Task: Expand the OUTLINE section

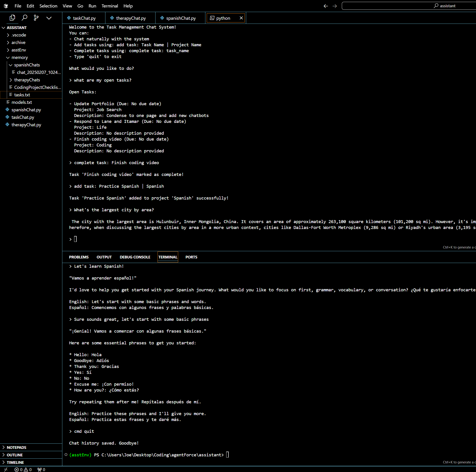Action: click(x=15, y=455)
